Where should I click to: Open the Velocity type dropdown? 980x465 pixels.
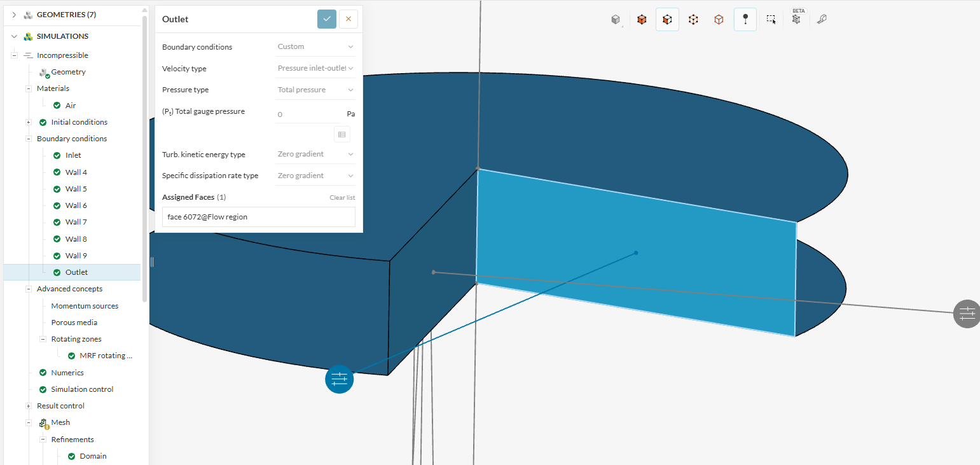(x=315, y=68)
